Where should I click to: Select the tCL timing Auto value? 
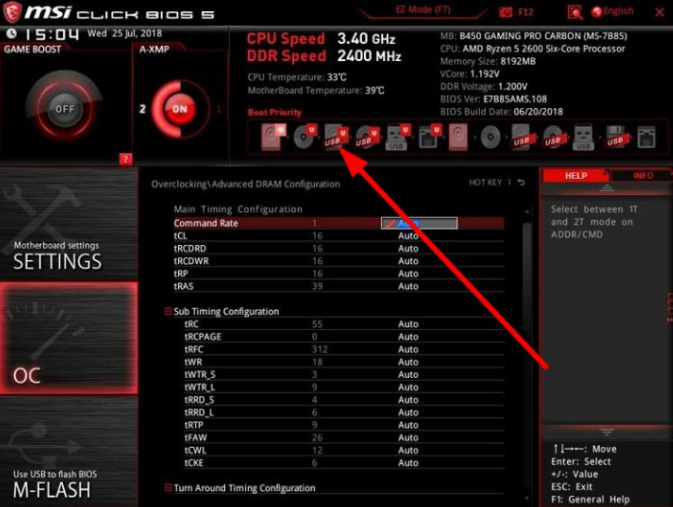point(408,236)
